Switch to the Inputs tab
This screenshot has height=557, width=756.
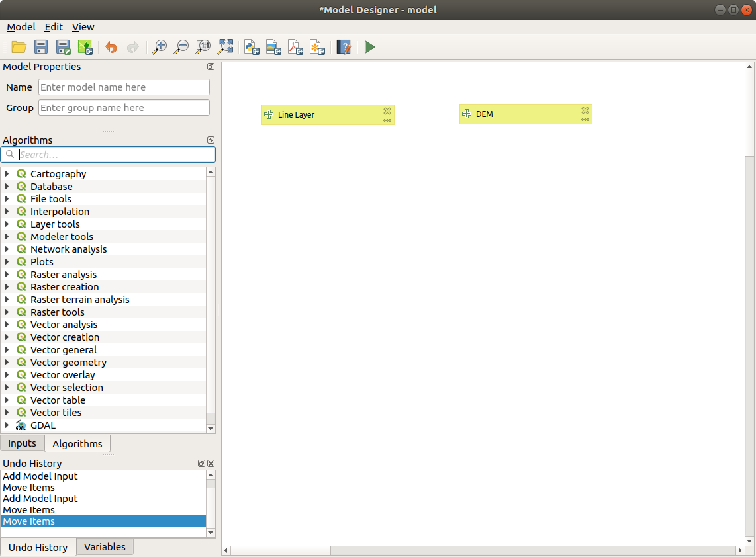tap(22, 443)
